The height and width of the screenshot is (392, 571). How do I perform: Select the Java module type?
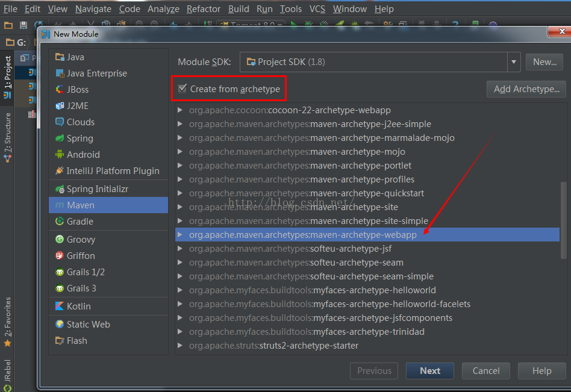click(108, 57)
